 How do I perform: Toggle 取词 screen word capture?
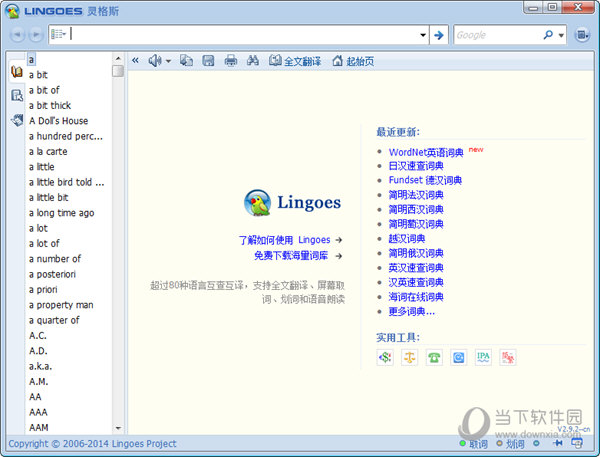[x=474, y=444]
